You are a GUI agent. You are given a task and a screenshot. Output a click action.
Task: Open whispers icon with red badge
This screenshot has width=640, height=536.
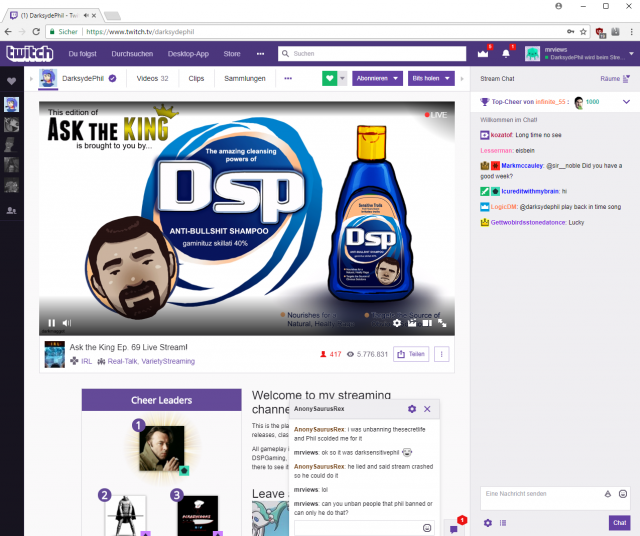pos(453,529)
